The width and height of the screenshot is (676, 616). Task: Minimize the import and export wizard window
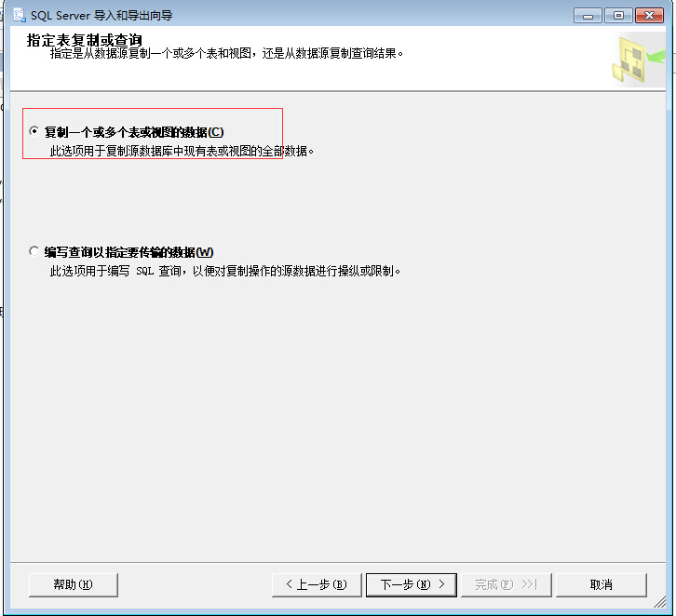click(x=588, y=16)
